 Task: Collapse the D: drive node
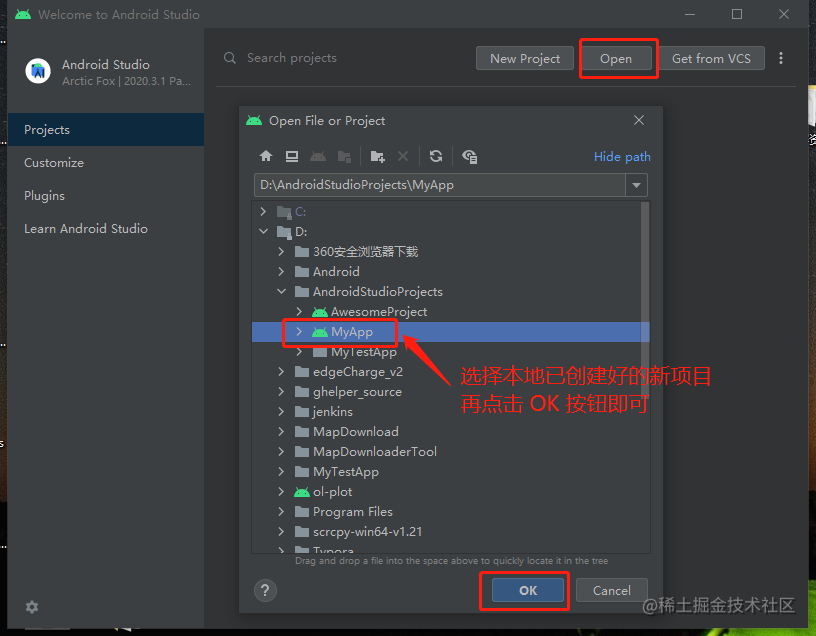click(263, 231)
